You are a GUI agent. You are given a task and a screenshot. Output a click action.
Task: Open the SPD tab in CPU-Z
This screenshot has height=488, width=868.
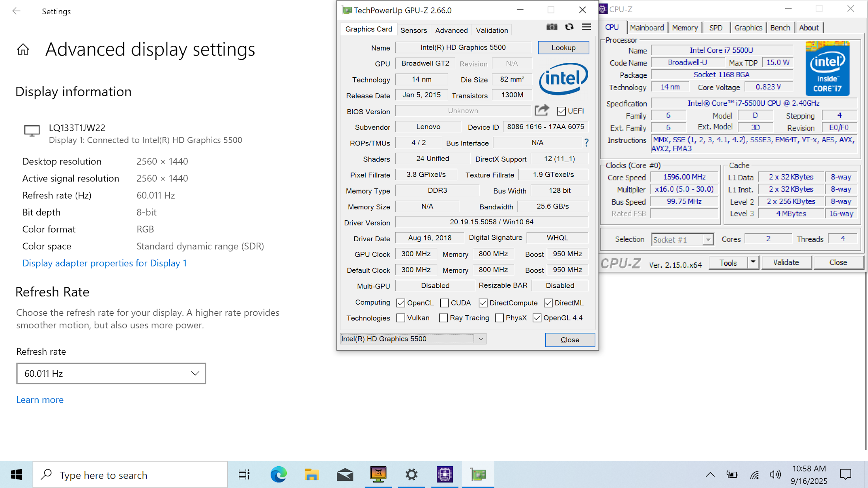716,28
